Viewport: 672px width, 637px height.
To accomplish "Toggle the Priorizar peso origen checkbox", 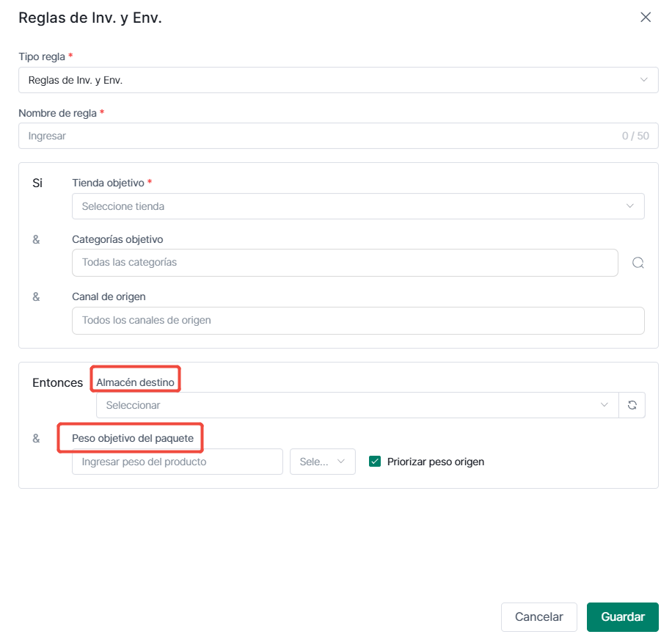I will (375, 462).
